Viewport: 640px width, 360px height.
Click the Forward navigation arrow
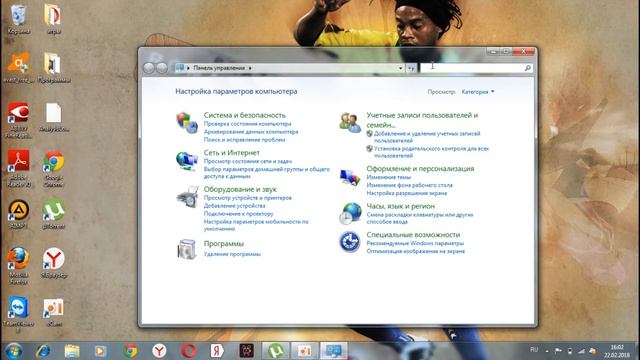click(162, 68)
